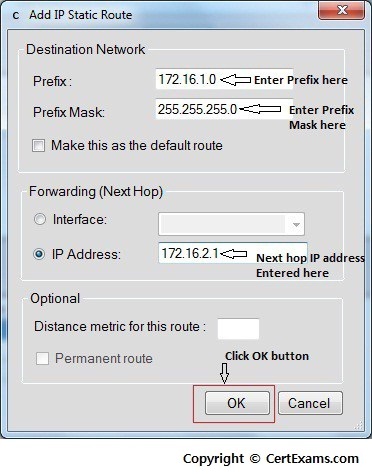Click the resize grip in the dialog corner
Screen dimensions: 372x474
[359, 425]
